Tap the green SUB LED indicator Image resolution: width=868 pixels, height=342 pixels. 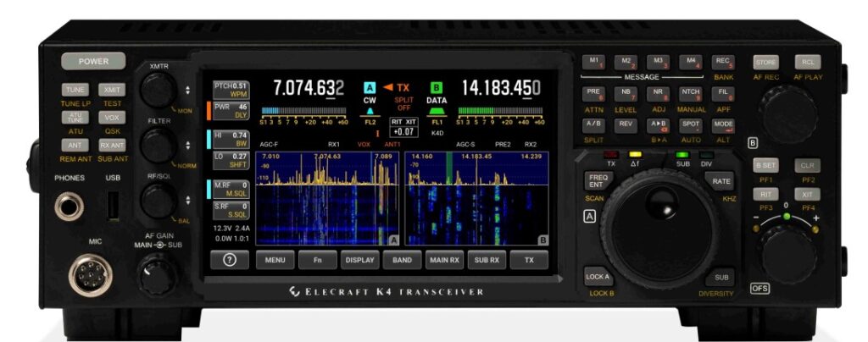point(682,155)
